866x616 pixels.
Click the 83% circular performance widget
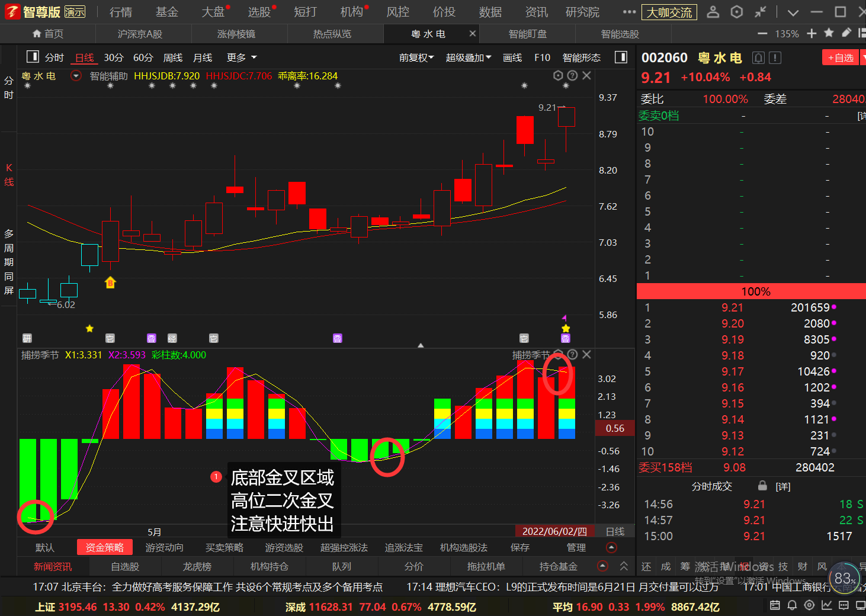[844, 578]
